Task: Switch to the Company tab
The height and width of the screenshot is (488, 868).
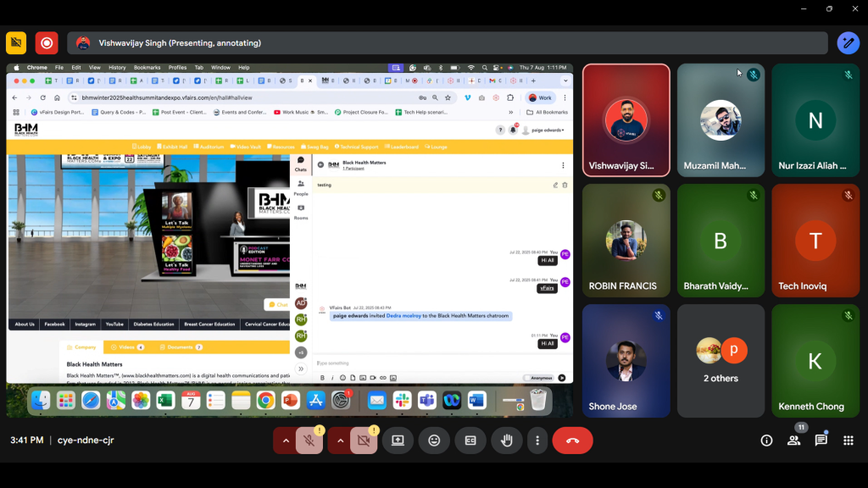Action: [81, 347]
